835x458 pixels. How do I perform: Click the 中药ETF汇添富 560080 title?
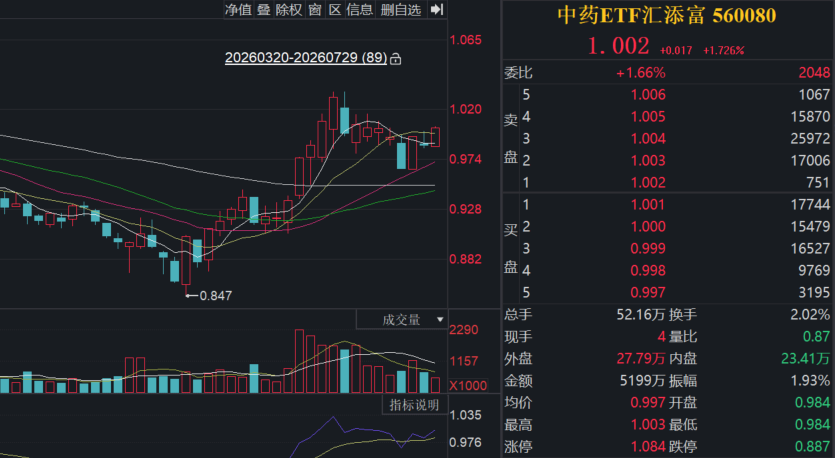tap(667, 15)
